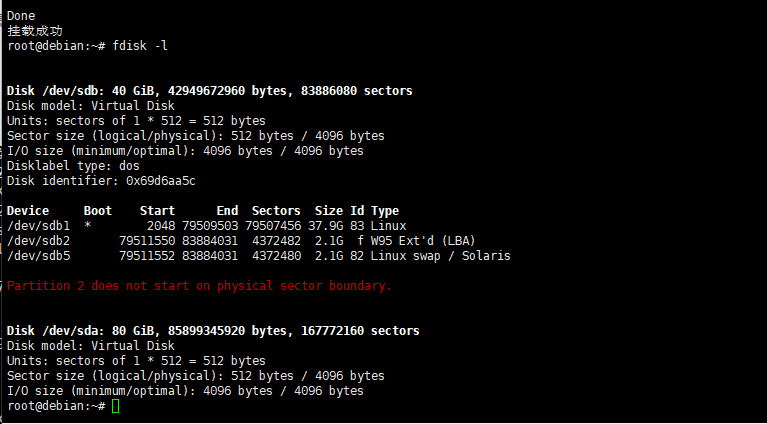Click the "Boot" column header
767x424 pixels.
(98, 211)
